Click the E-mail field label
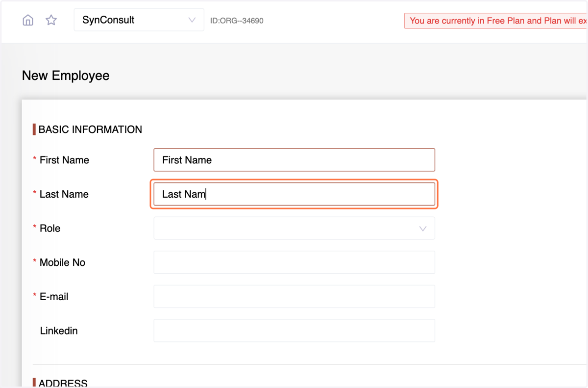This screenshot has width=588, height=388. (x=54, y=296)
